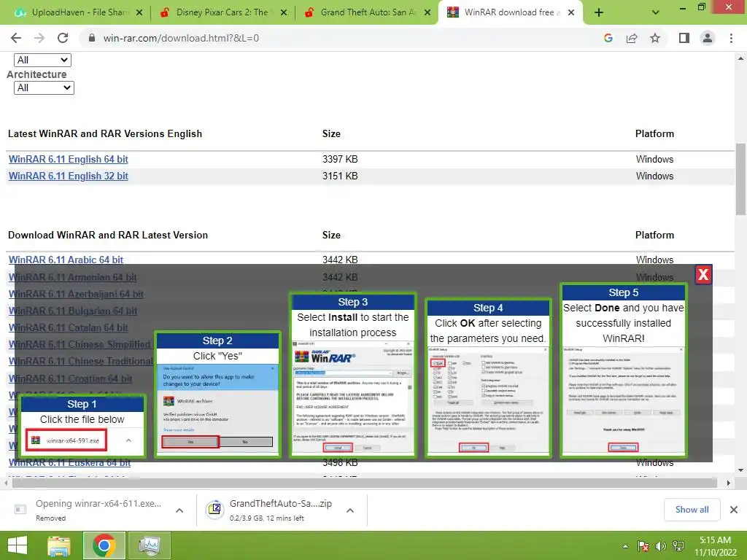Viewport: 747px width, 560px height.
Task: Open the Architecture All dropdown
Action: pos(44,87)
